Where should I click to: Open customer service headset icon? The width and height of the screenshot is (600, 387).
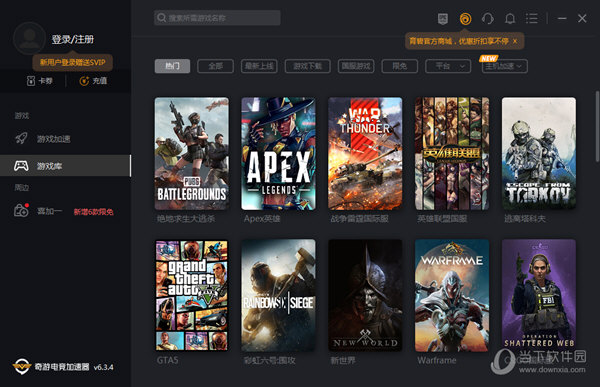[x=488, y=18]
